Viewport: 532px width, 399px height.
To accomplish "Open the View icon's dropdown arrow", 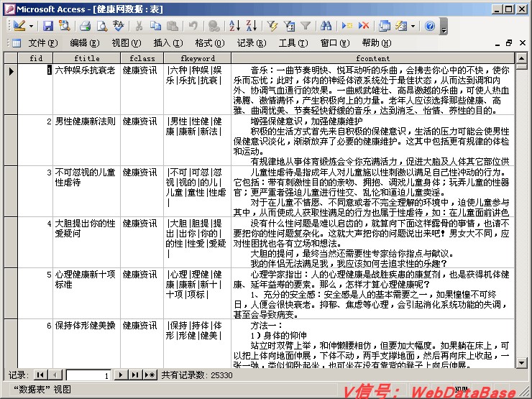I will [31, 26].
